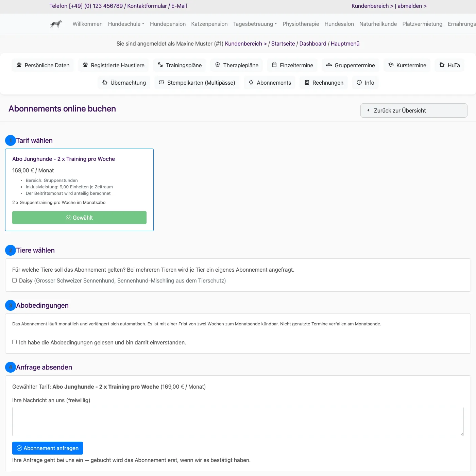Click the info circle icon beside Info
Viewport: 476px width, 476px height.
click(359, 82)
